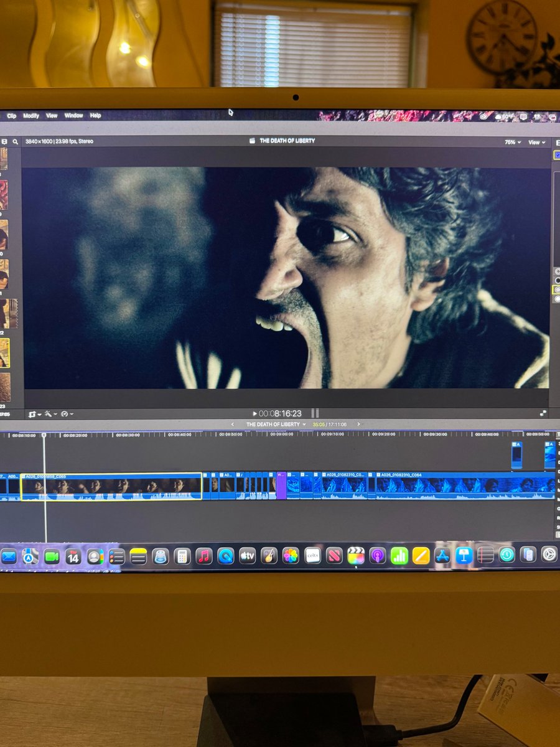Open THE DEATH OF LIBERTY timeline project dropdown
The width and height of the screenshot is (560, 747).
click(276, 425)
